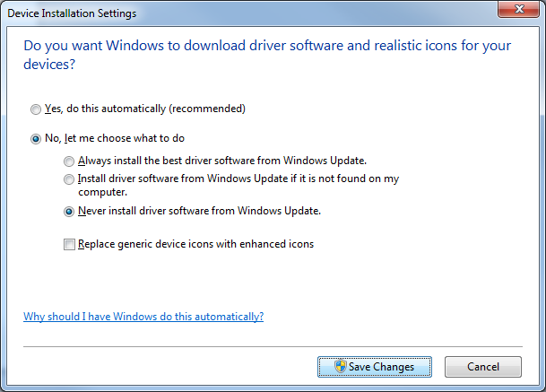Image resolution: width=546 pixels, height=392 pixels.
Task: Click the "let me choose what to do" label text
Action: click(x=125, y=138)
